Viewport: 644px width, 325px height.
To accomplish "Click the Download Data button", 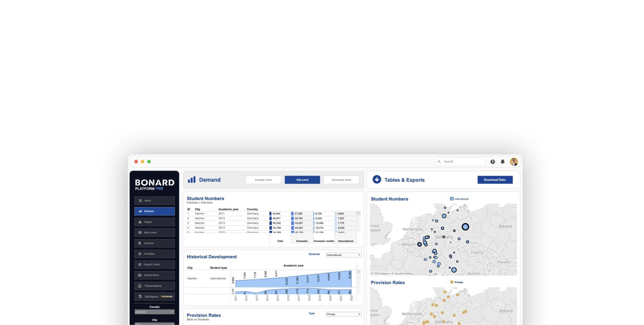I will pyautogui.click(x=495, y=180).
